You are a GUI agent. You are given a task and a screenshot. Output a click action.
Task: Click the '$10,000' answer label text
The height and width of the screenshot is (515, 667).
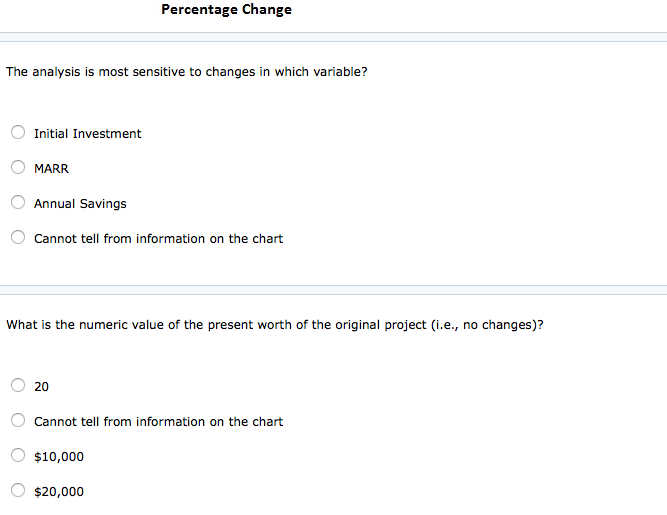pyautogui.click(x=59, y=456)
